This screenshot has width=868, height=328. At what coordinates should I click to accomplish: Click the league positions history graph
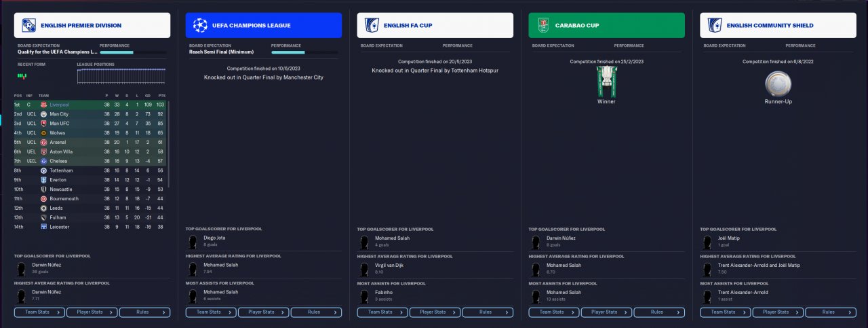pyautogui.click(x=123, y=77)
